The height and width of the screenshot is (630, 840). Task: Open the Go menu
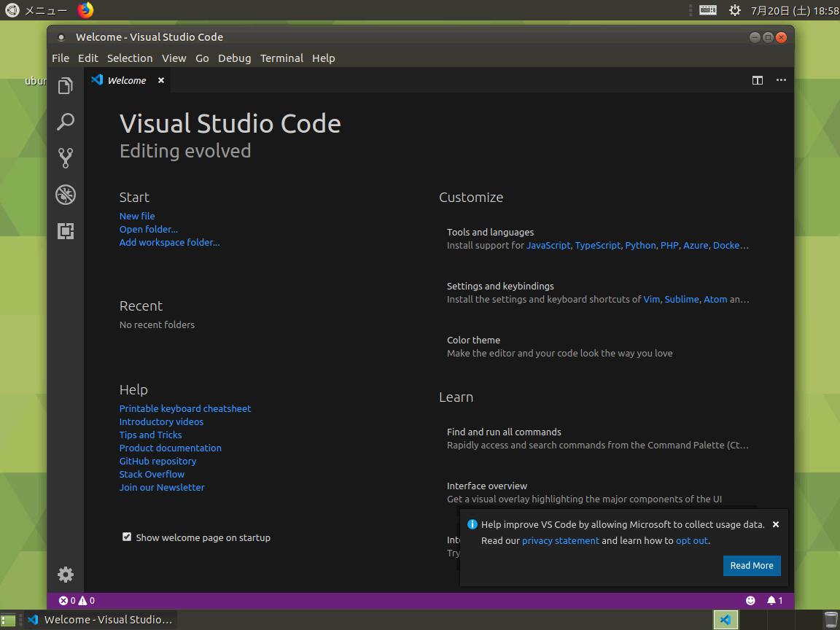pyautogui.click(x=202, y=58)
